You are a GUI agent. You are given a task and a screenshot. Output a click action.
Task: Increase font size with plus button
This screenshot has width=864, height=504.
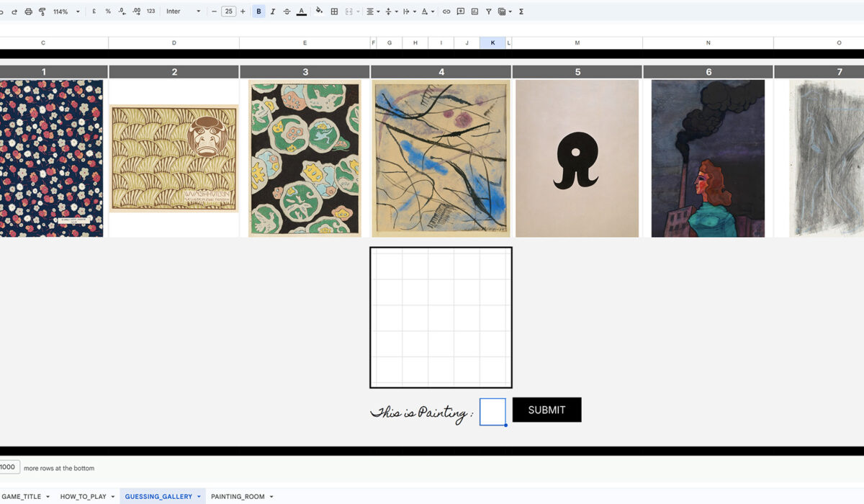[243, 12]
